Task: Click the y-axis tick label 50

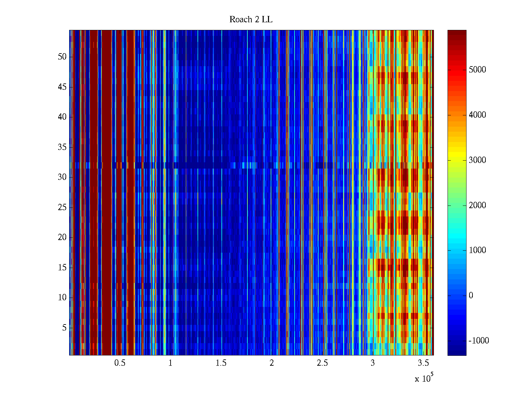Action: pyautogui.click(x=62, y=57)
